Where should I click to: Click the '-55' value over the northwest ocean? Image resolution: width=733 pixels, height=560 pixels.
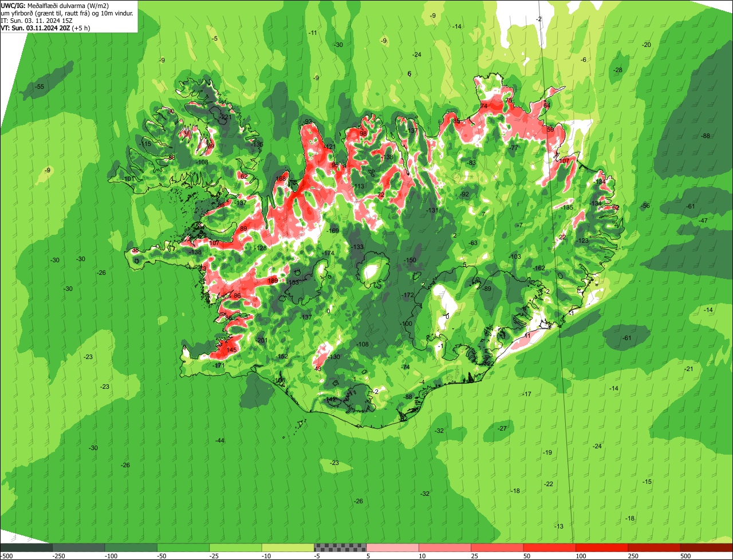(40, 86)
